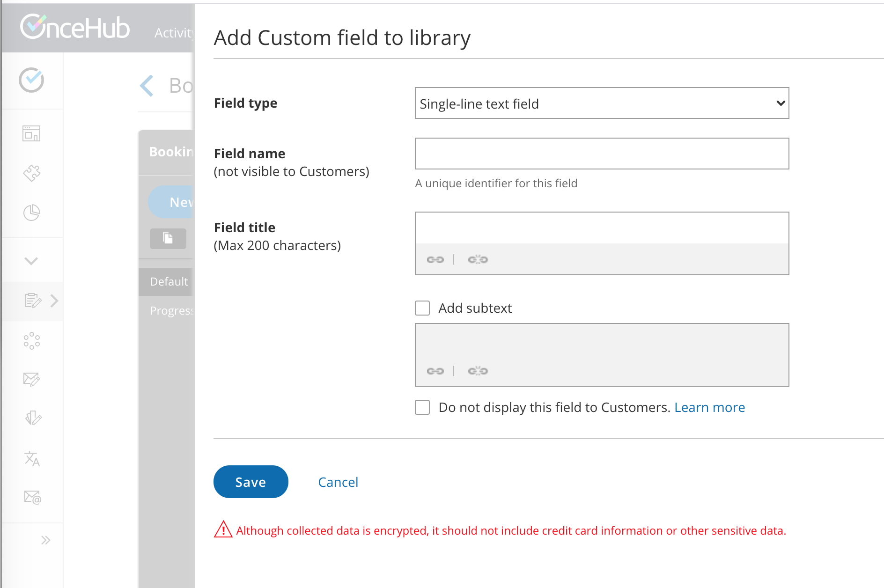884x588 pixels.
Task: Open the Activity menu in top bar
Action: tap(173, 33)
